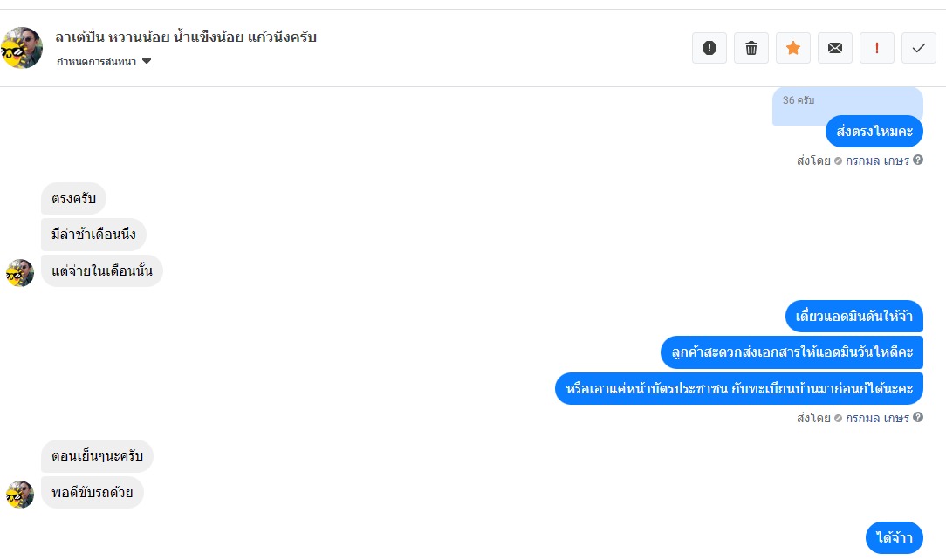
Task: Open the กำหนดการสนทนา dropdown arrow
Action: tap(146, 61)
